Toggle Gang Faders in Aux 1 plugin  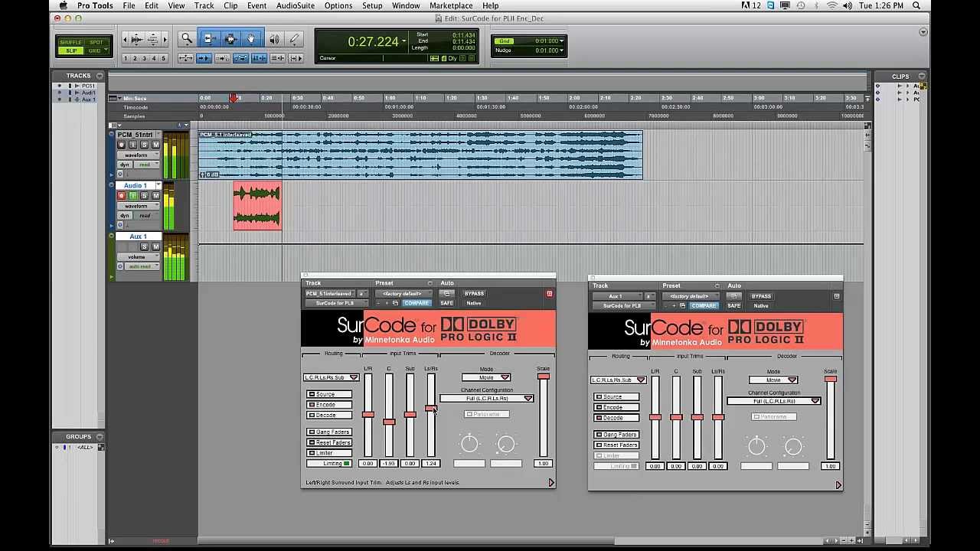coord(616,435)
